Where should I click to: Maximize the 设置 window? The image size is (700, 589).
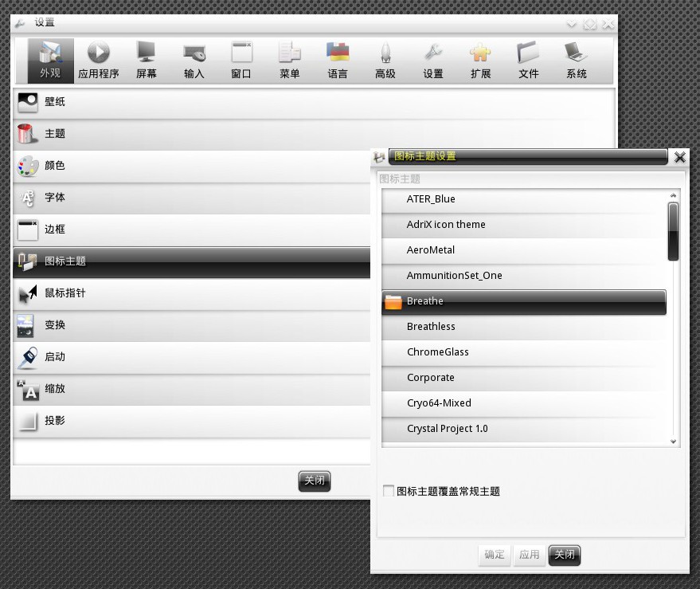click(590, 24)
